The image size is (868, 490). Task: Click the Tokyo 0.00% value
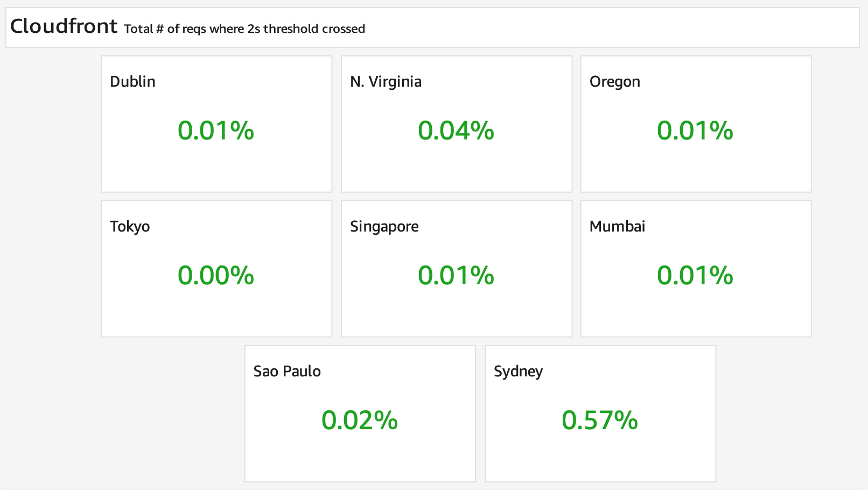tap(216, 276)
